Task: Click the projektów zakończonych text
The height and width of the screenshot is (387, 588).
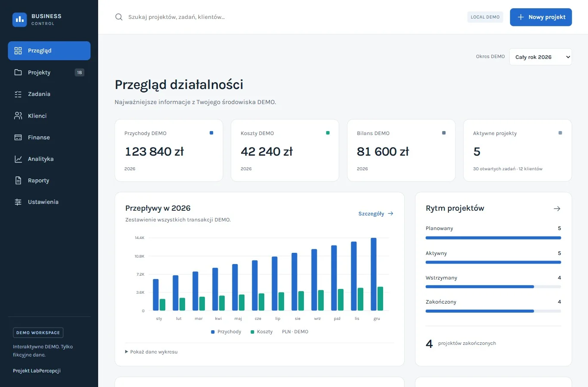Action: click(x=467, y=343)
